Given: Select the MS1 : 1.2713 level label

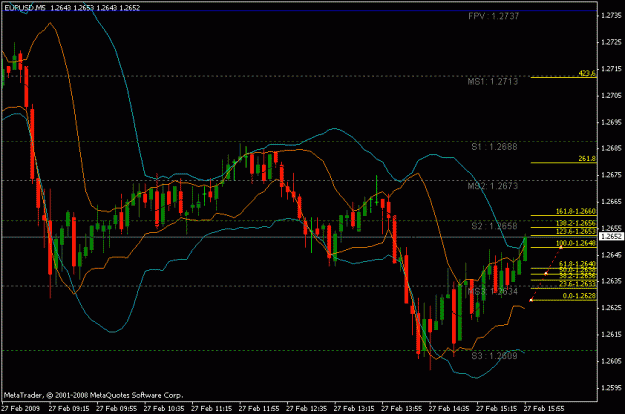Looking at the screenshot, I should coord(493,82).
